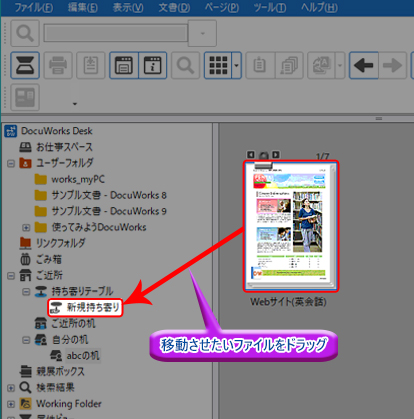This screenshot has height=419, width=414.
Task: Click inside the search text field
Action: 116,33
